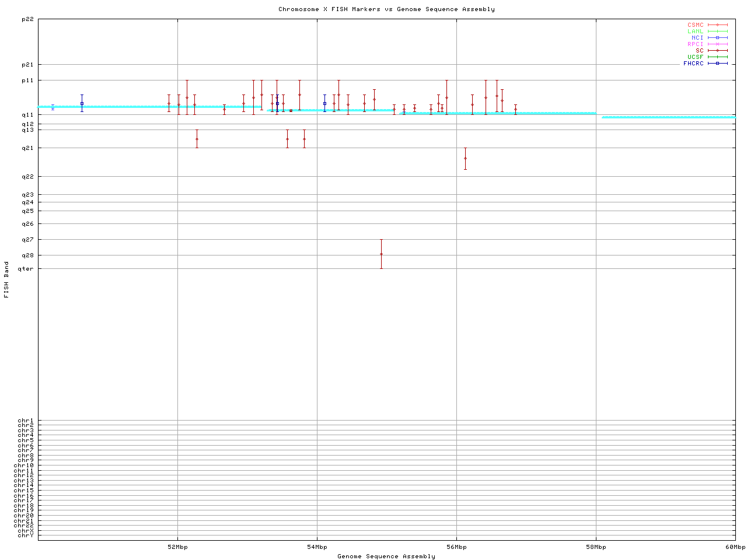This screenshot has height=560, width=747.
Task: Click the CSMC legend marker symbol
Action: [717, 25]
